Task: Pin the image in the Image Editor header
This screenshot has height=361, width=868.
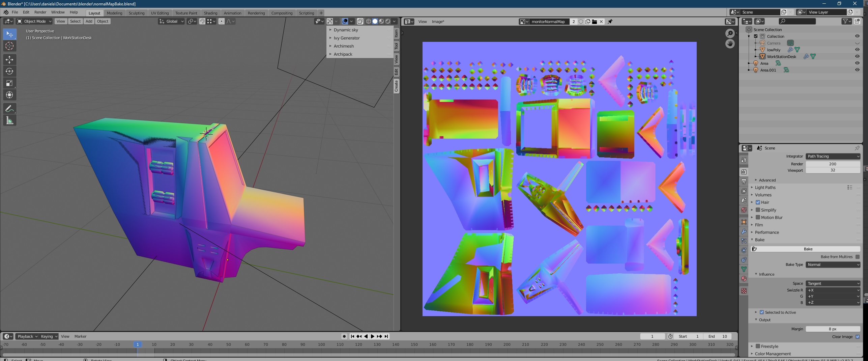Action: (610, 22)
